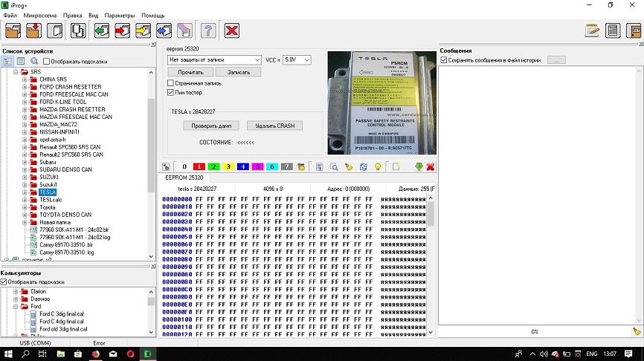The image size is (644, 361).
Task: Select green color marker 2
Action: click(x=213, y=166)
